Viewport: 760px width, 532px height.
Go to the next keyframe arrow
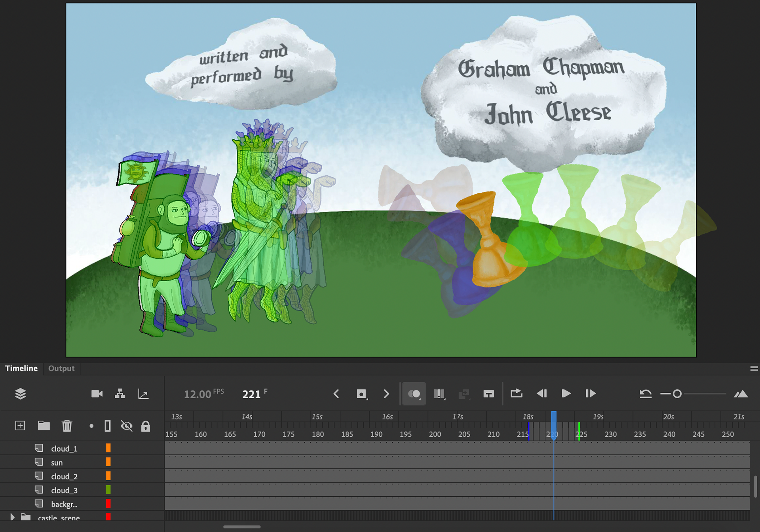click(386, 394)
